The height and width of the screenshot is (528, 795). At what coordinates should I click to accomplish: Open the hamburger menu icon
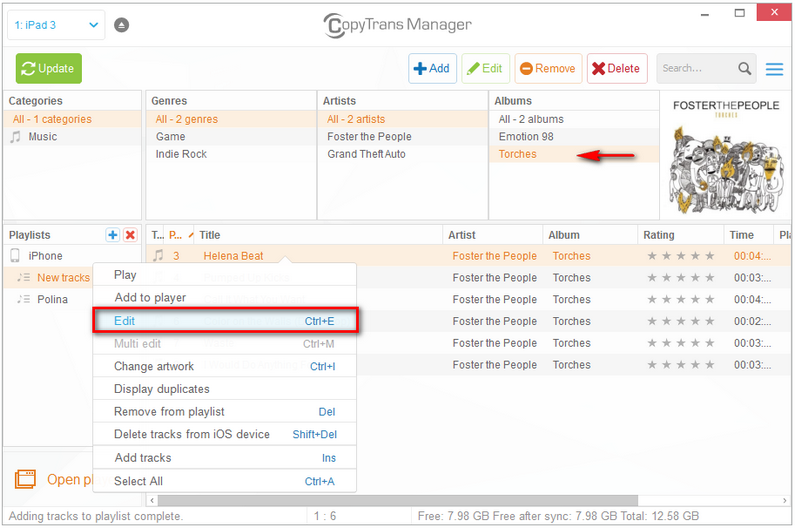[774, 69]
